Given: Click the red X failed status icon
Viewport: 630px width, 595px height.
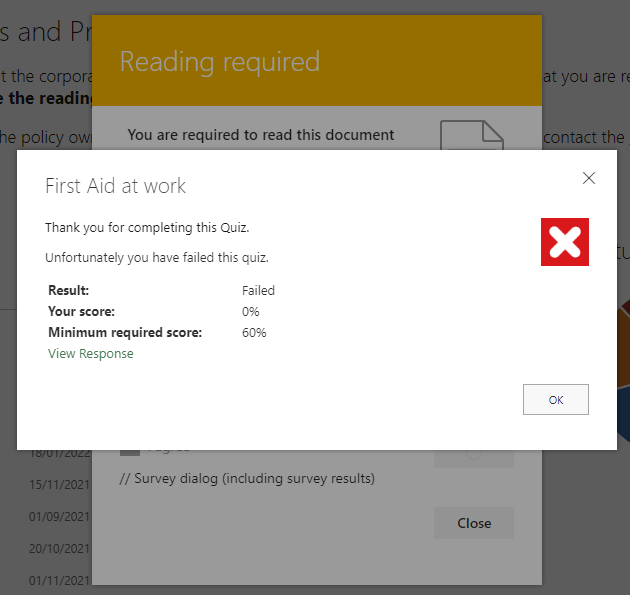Looking at the screenshot, I should [x=564, y=242].
